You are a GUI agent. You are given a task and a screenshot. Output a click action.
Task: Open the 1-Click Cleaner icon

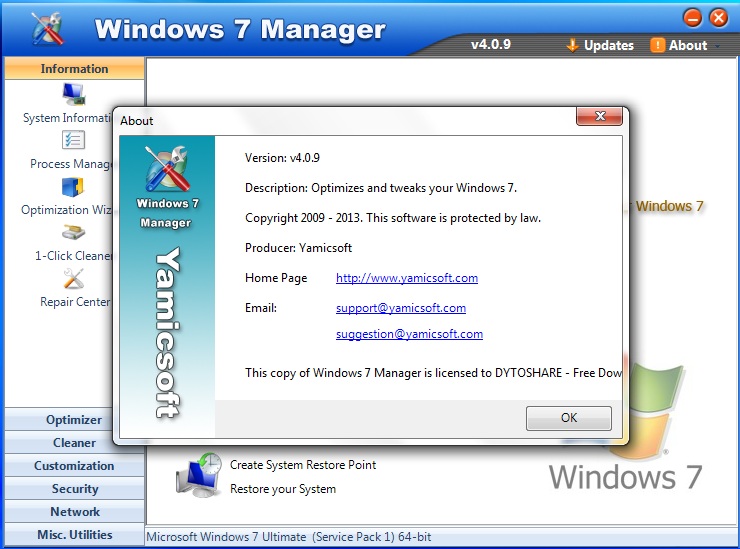tap(74, 232)
